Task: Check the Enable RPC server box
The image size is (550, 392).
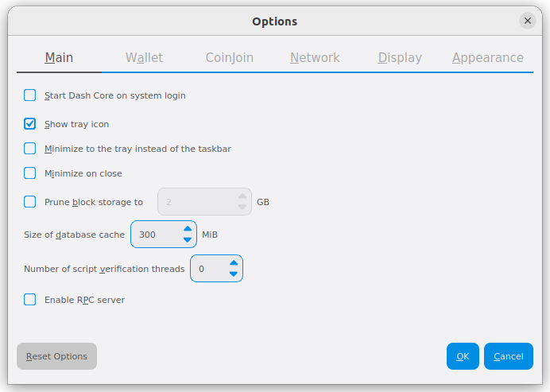Action: (x=30, y=300)
